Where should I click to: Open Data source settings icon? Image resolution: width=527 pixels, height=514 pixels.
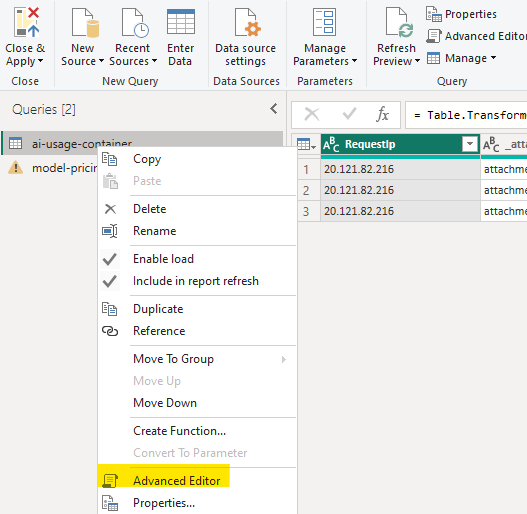[248, 23]
